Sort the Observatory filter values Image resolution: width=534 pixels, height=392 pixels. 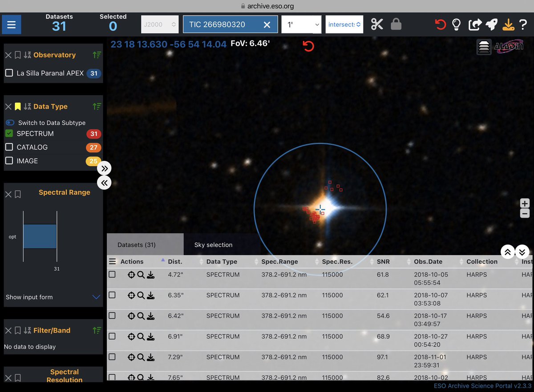(x=28, y=55)
